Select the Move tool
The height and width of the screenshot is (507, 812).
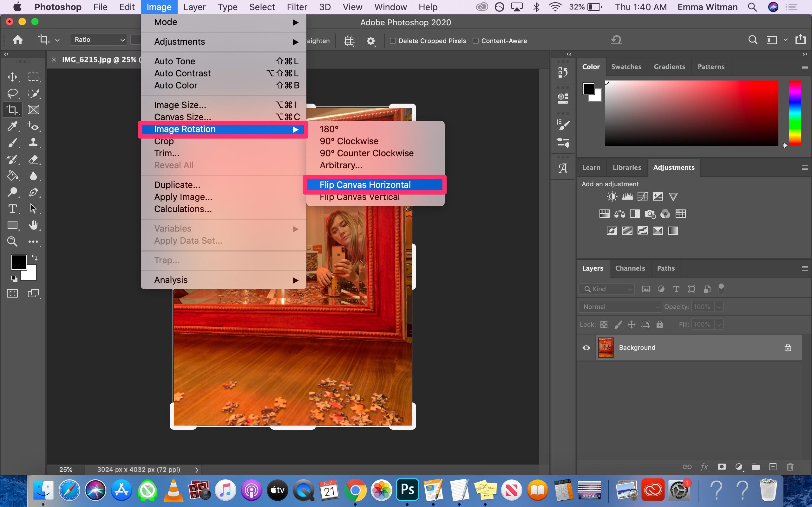pos(12,77)
